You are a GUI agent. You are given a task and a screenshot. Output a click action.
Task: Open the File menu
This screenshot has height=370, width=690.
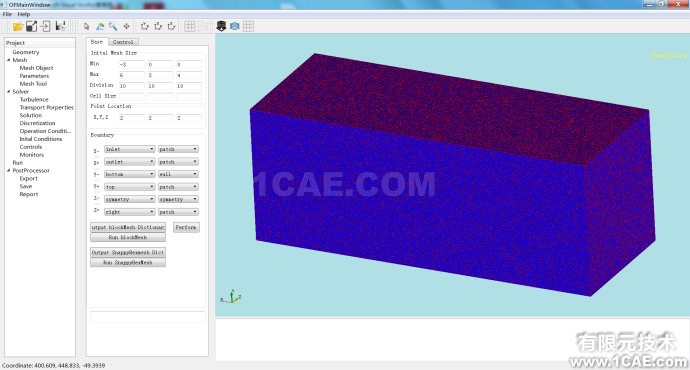pos(7,14)
